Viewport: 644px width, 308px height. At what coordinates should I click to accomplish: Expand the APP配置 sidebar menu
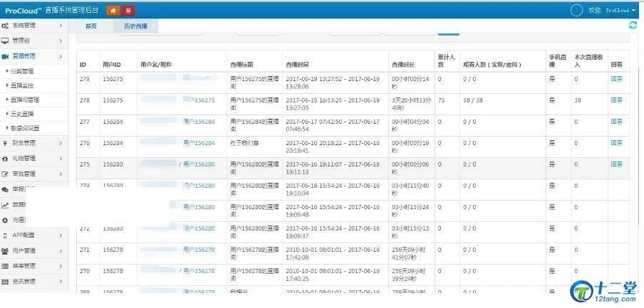36,235
